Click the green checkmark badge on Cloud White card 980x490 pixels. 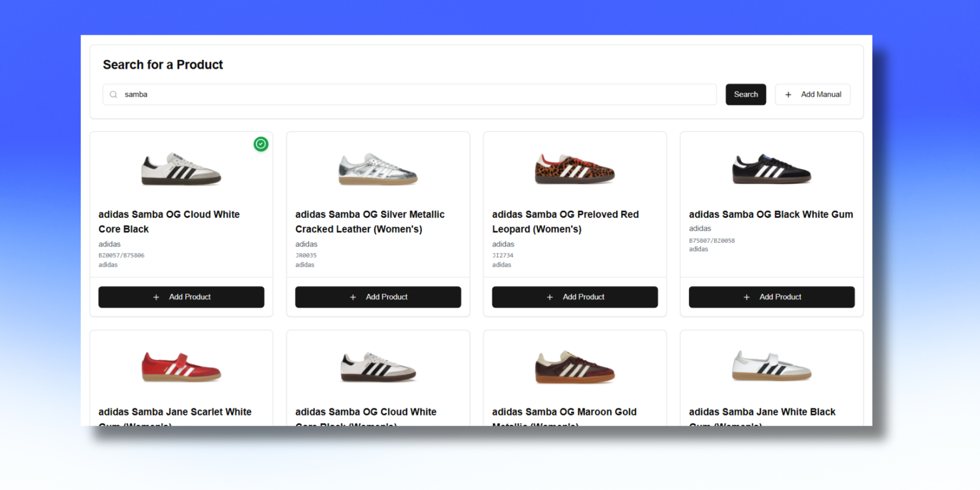pos(261,144)
